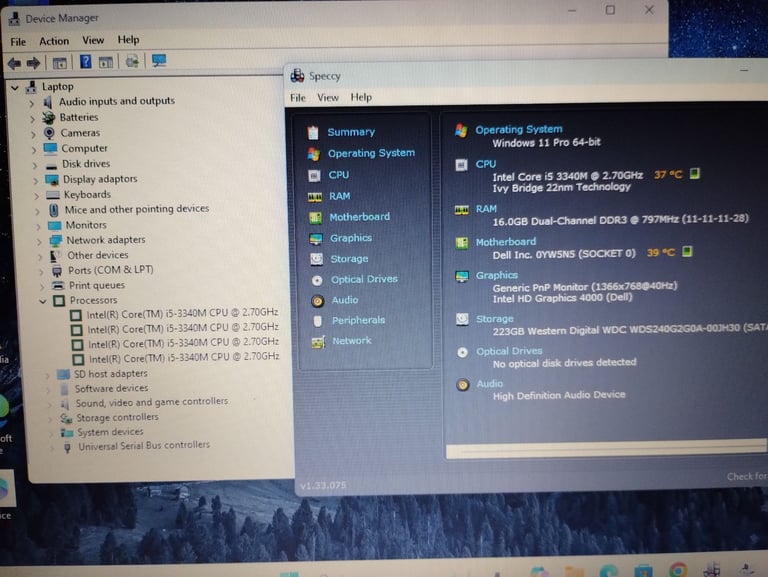Select the Audio speaker icon in Speccy sidebar
The height and width of the screenshot is (577, 768).
[x=317, y=301]
